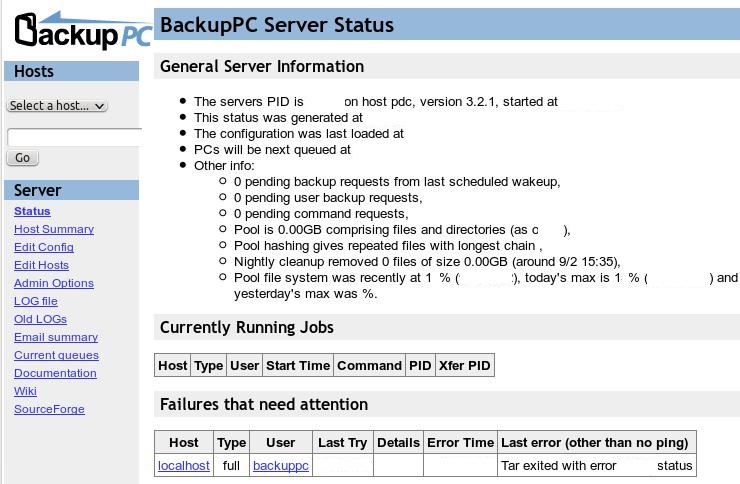Click the 'Pool hashing gives repeated files' line
740x484 pixels.
[x=388, y=246]
